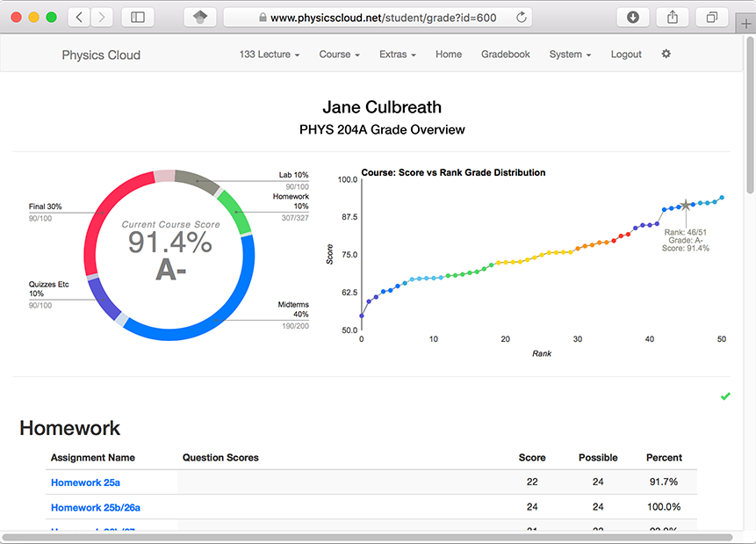Open the Downloads icon in the browser toolbar
Image resolution: width=756 pixels, height=544 pixels.
(x=632, y=17)
